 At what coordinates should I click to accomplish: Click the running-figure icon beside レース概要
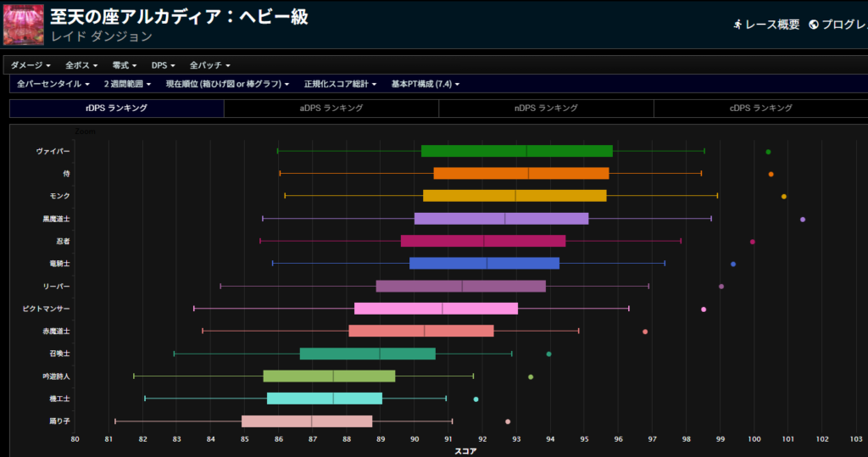(737, 25)
